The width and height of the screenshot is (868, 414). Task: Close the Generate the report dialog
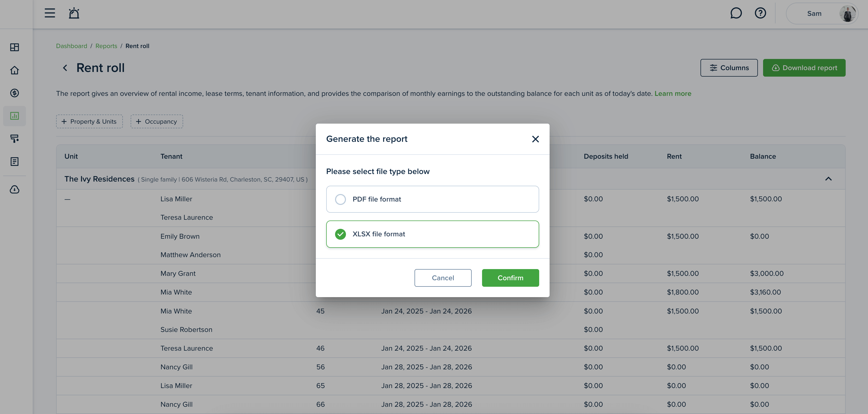[535, 139]
